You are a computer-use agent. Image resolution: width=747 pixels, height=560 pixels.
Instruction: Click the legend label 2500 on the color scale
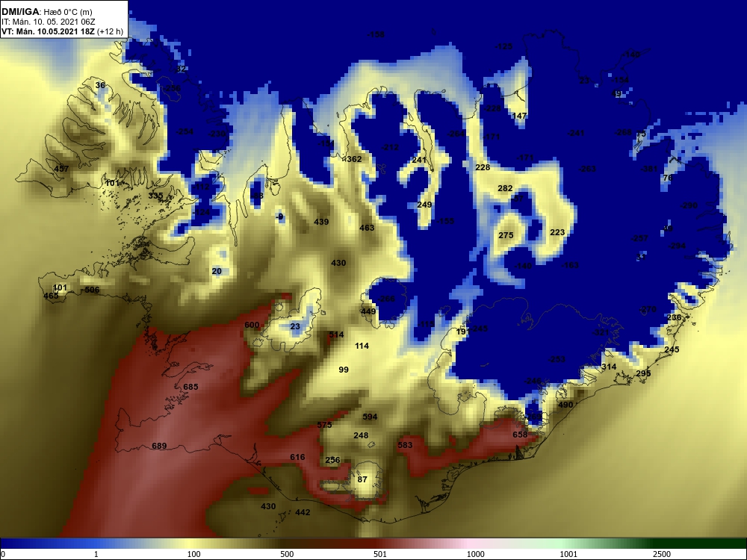tap(661, 554)
